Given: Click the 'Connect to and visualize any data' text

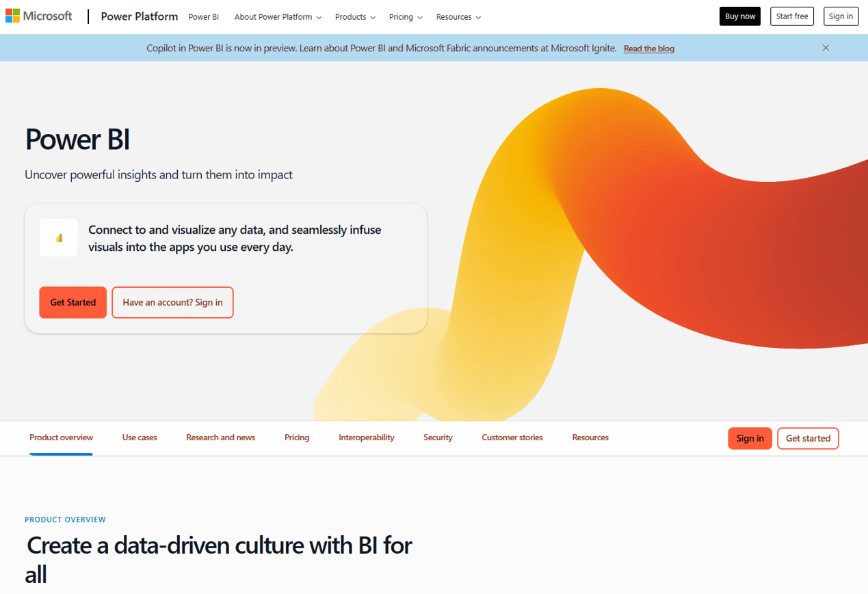Looking at the screenshot, I should pyautogui.click(x=235, y=239).
